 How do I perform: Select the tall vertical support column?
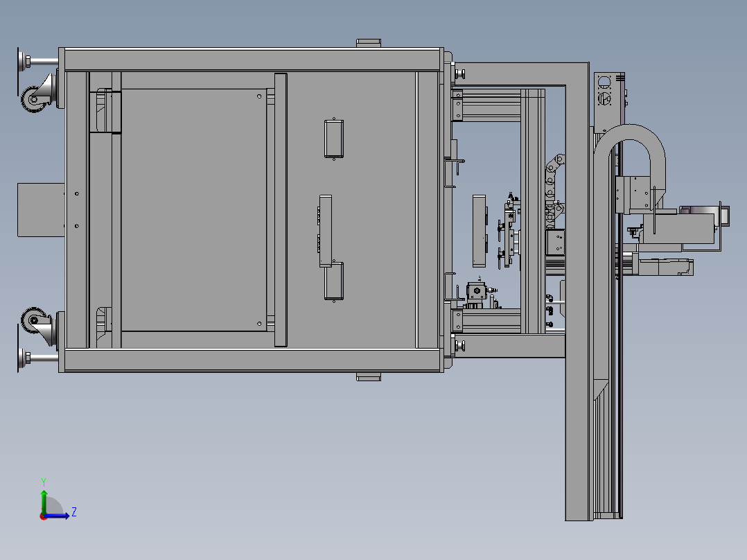coord(579,290)
